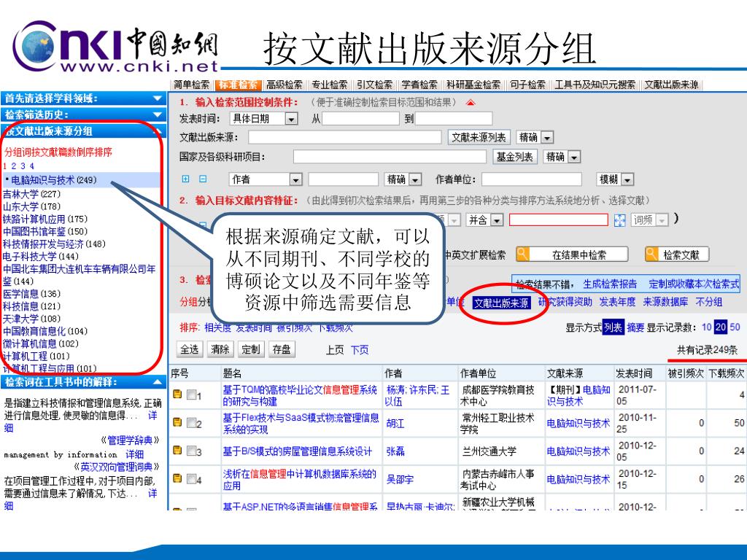This screenshot has width=747, height=560.
Task: Click the 作者单位 input field
Action: tap(532, 179)
